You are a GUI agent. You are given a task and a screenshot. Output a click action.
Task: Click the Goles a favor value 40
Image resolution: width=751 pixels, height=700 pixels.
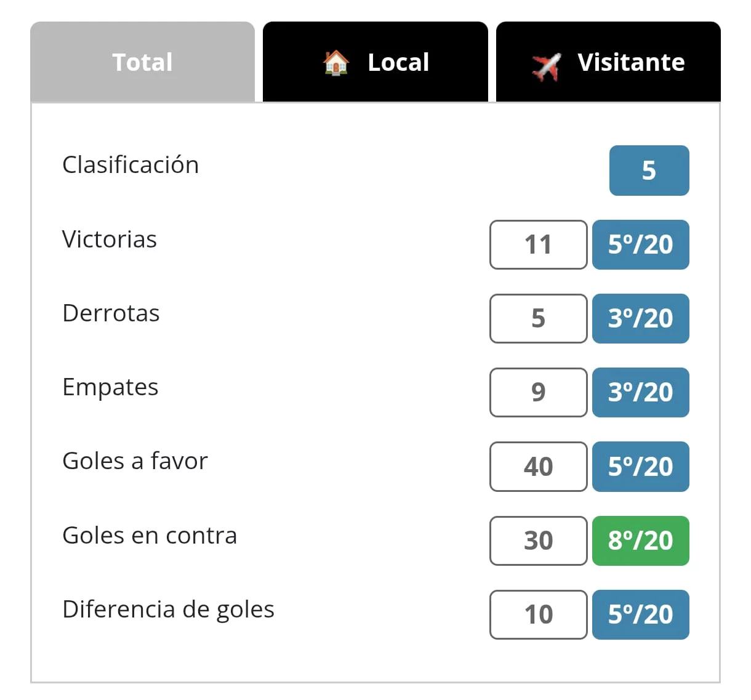538,467
